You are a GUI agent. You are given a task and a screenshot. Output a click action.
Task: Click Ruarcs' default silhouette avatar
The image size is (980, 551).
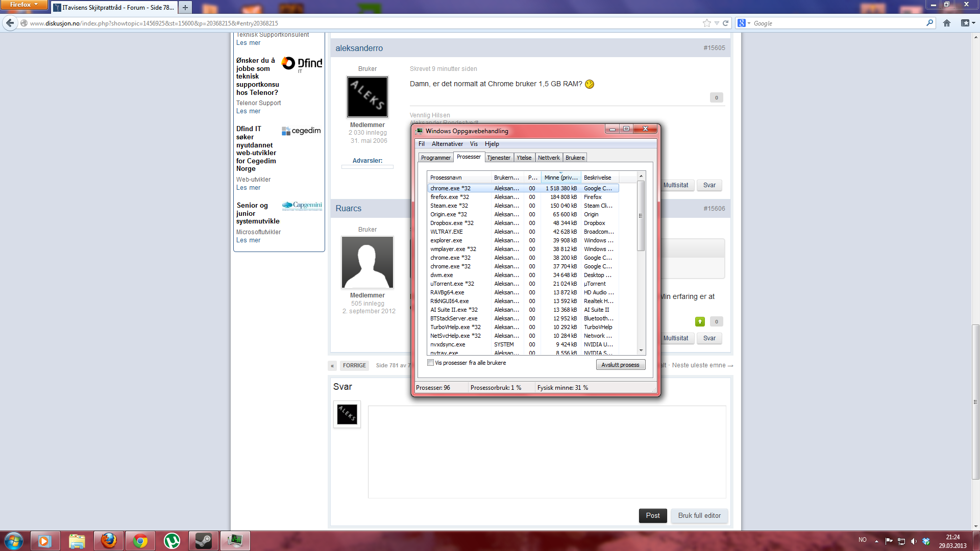[x=367, y=262]
